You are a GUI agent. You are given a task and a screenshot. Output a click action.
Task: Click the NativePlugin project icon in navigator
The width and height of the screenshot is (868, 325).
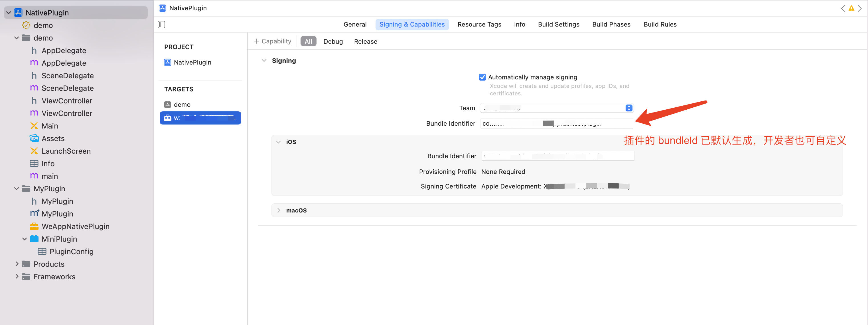(18, 13)
